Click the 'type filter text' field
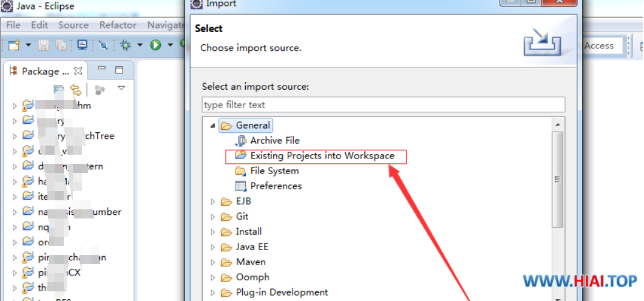 pos(384,105)
